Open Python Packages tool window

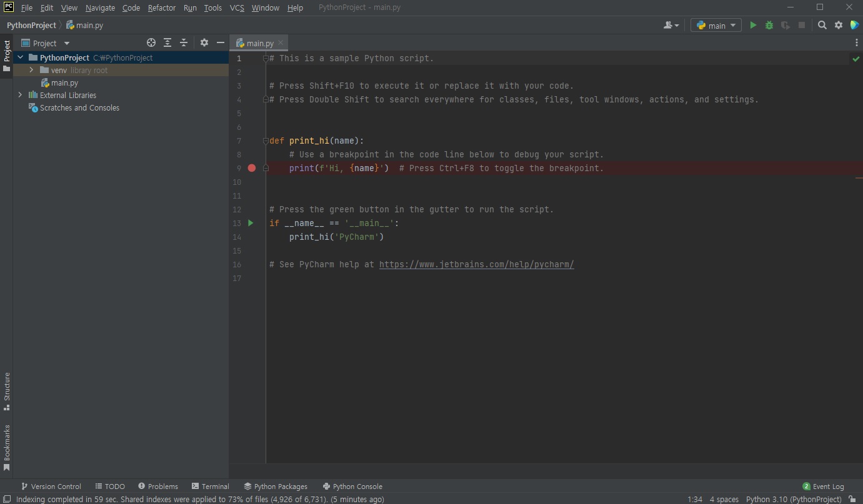tap(276, 487)
